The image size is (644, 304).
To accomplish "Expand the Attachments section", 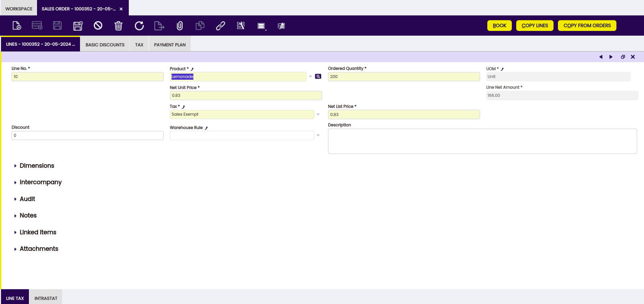I will pyautogui.click(x=36, y=249).
